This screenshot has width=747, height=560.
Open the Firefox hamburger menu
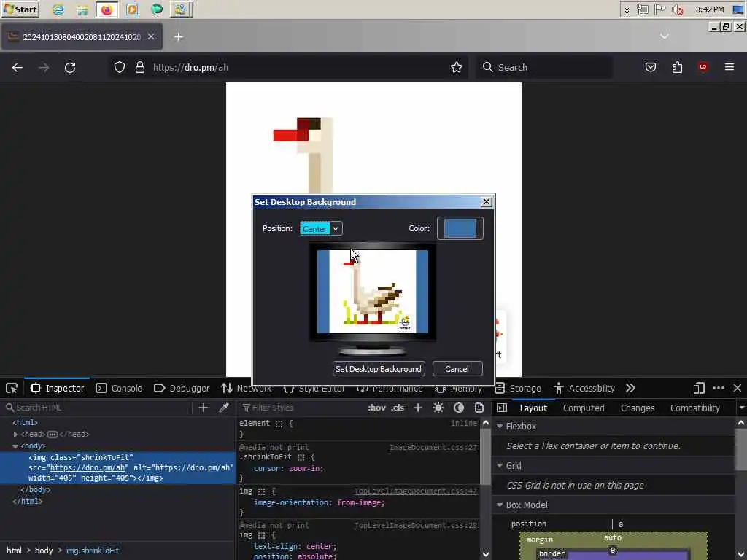click(729, 67)
